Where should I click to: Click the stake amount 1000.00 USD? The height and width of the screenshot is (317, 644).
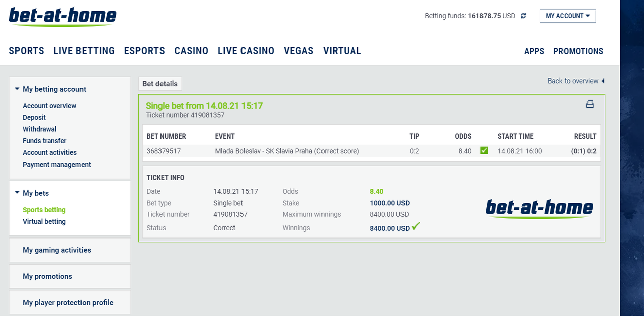pos(390,203)
